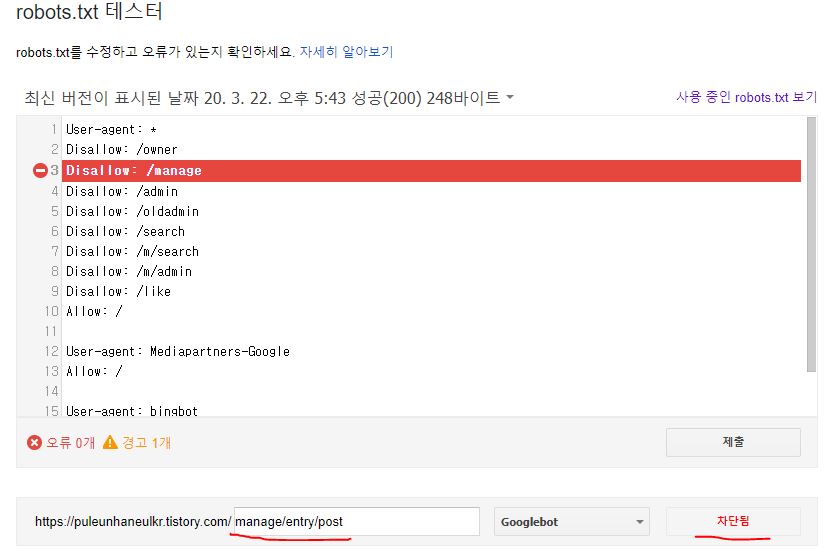Click line number 11 in the editor
829x557 pixels.
(51, 332)
